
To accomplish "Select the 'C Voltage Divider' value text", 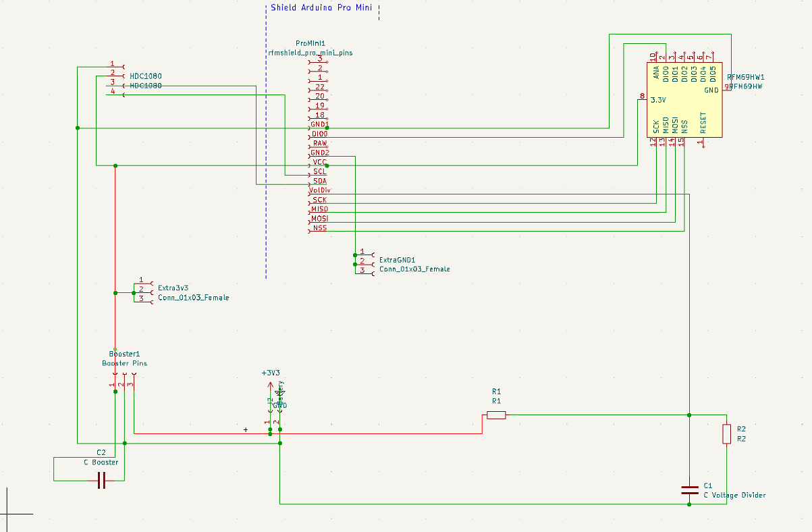I will 734,495.
